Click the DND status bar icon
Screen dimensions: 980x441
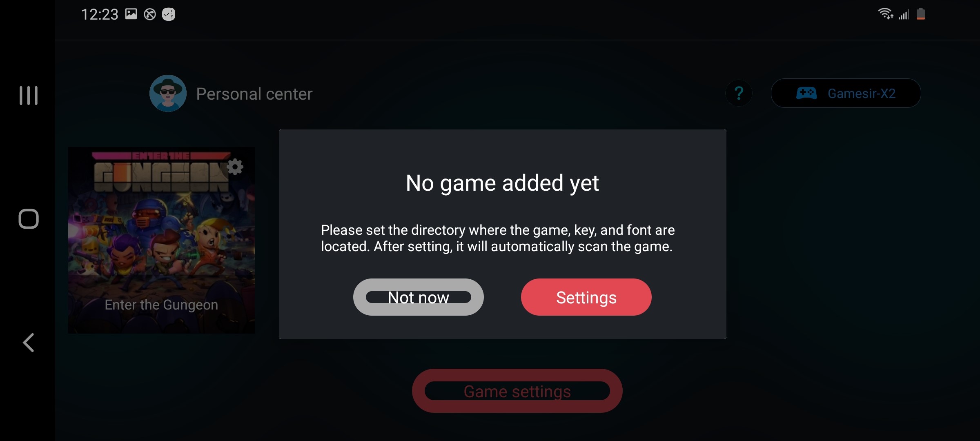149,14
